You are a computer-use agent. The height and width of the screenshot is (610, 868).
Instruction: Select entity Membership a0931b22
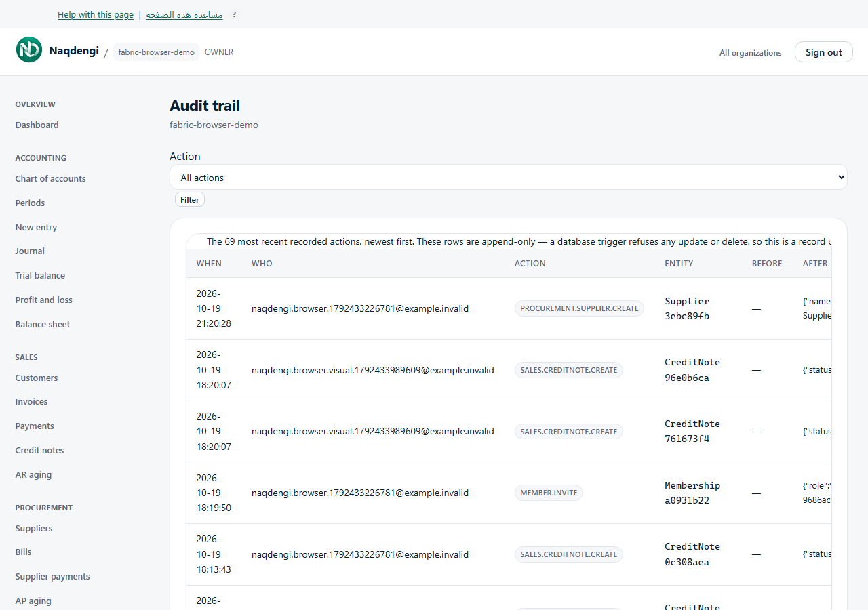pyautogui.click(x=692, y=493)
